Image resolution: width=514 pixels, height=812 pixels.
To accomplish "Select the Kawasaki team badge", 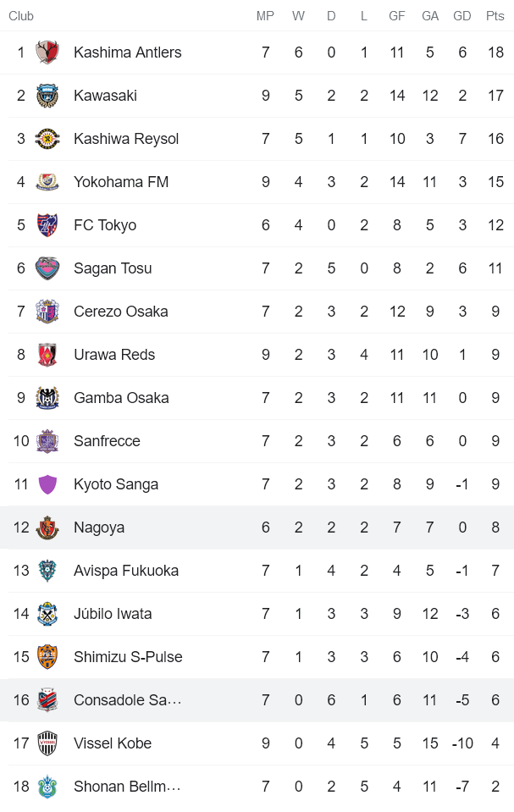I will click(x=48, y=95).
